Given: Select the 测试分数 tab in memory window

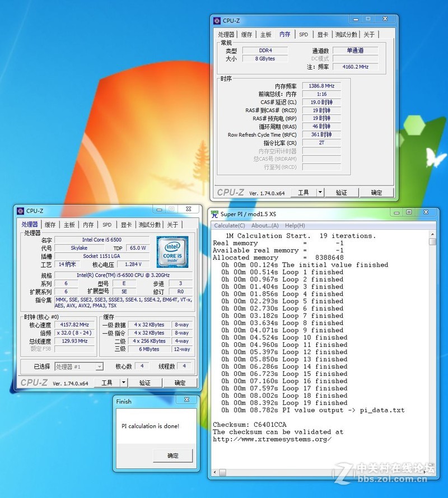Looking at the screenshot, I should click(x=346, y=34).
